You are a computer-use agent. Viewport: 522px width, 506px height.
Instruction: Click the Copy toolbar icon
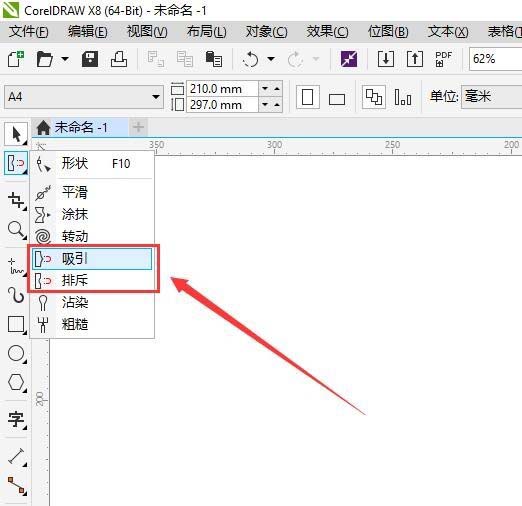[x=185, y=59]
